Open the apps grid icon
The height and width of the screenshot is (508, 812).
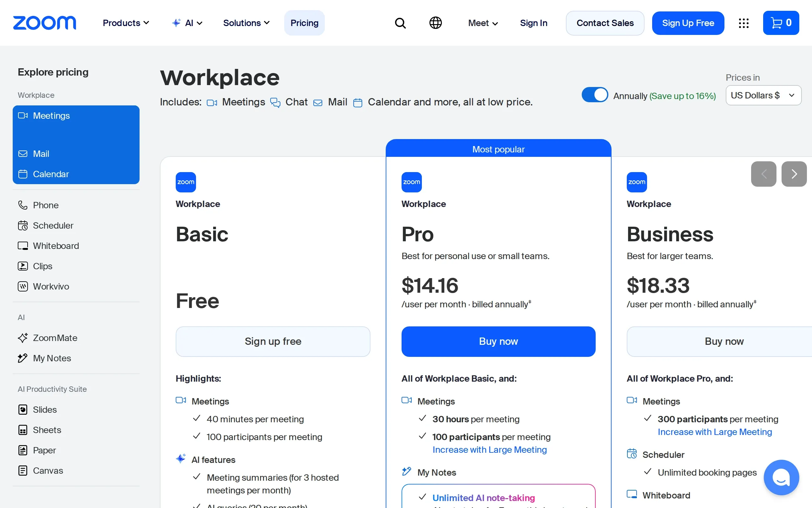[743, 23]
